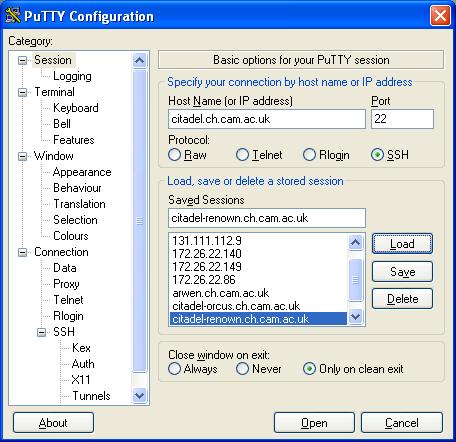Image resolution: width=456 pixels, height=442 pixels.
Task: Click the Host Name input field
Action: [267, 119]
